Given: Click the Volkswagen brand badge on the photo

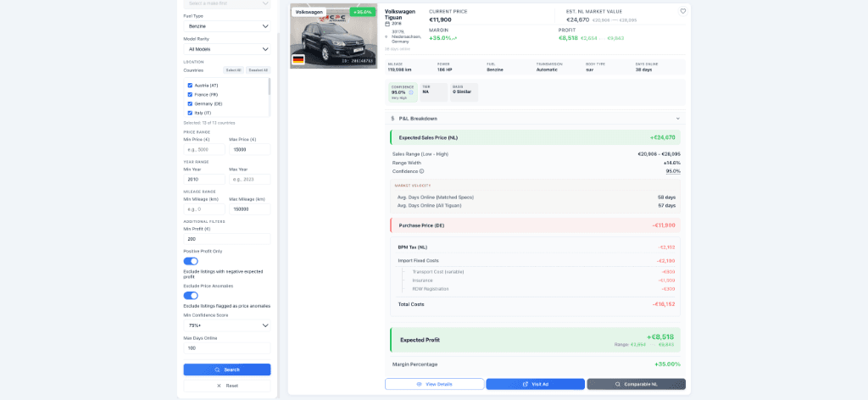Looking at the screenshot, I should tap(309, 12).
